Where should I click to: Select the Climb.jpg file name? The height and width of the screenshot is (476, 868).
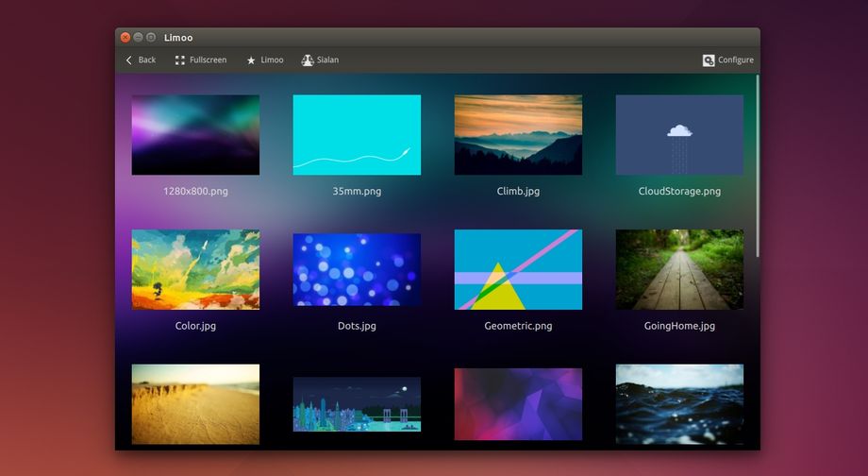pyautogui.click(x=518, y=191)
